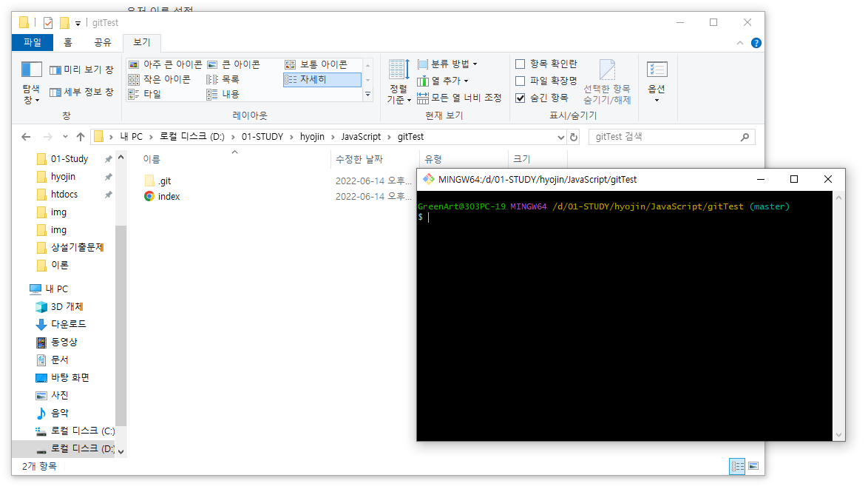
Task: Sort by Name (이름) column header
Action: pyautogui.click(x=152, y=160)
